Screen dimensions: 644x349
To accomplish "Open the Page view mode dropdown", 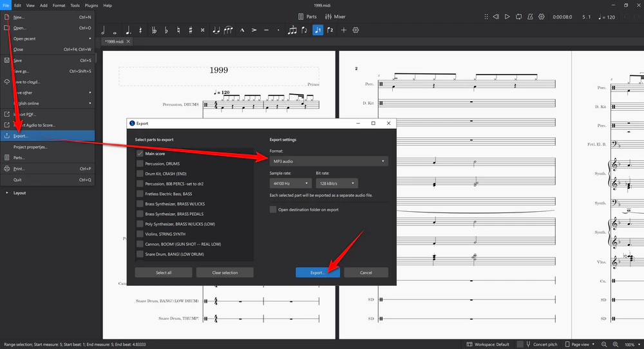I will pyautogui.click(x=580, y=344).
